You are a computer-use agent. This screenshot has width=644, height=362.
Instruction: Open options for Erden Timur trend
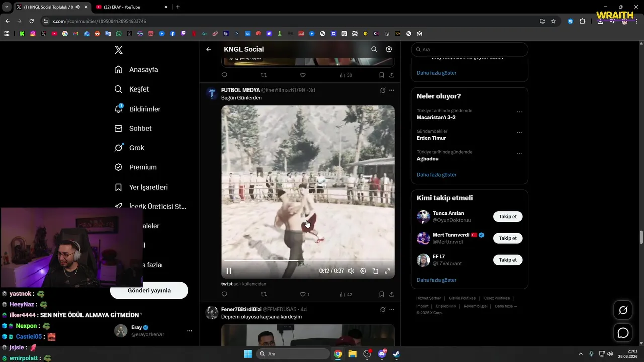(519, 133)
